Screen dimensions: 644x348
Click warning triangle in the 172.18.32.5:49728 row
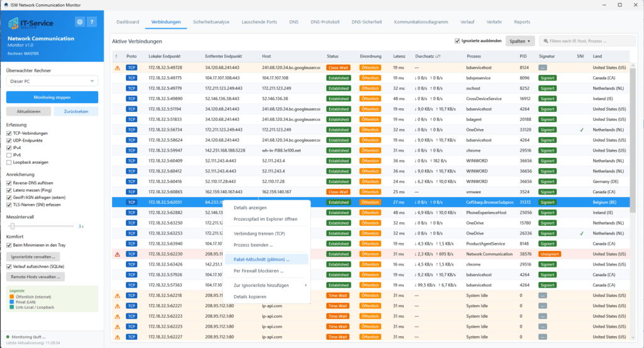[118, 68]
